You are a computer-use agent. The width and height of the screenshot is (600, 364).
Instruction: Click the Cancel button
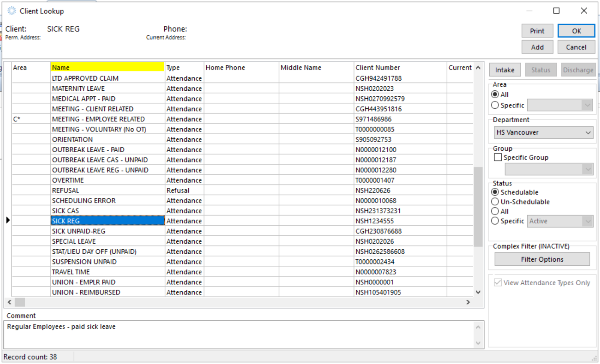(x=576, y=47)
